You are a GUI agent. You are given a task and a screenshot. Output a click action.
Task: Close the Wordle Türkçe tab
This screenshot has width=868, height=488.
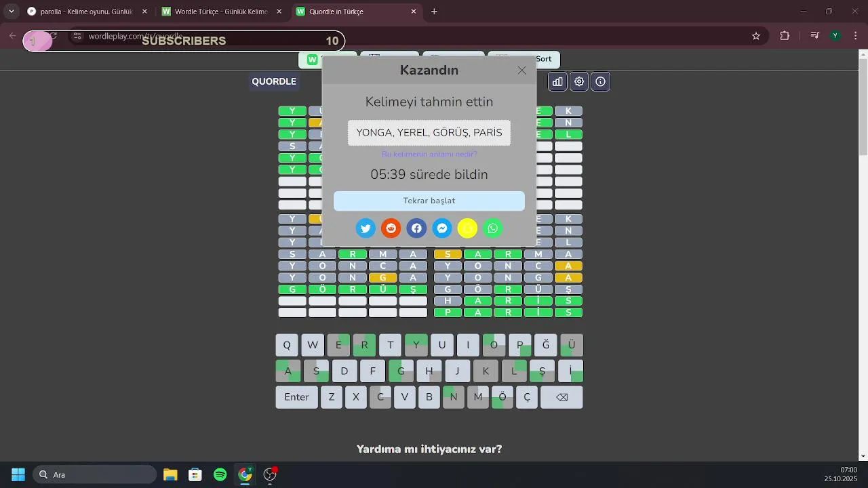point(279,12)
